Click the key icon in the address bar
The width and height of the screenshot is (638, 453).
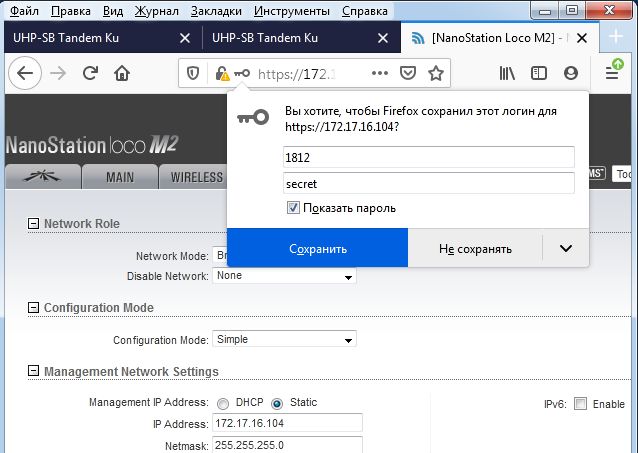click(x=242, y=74)
